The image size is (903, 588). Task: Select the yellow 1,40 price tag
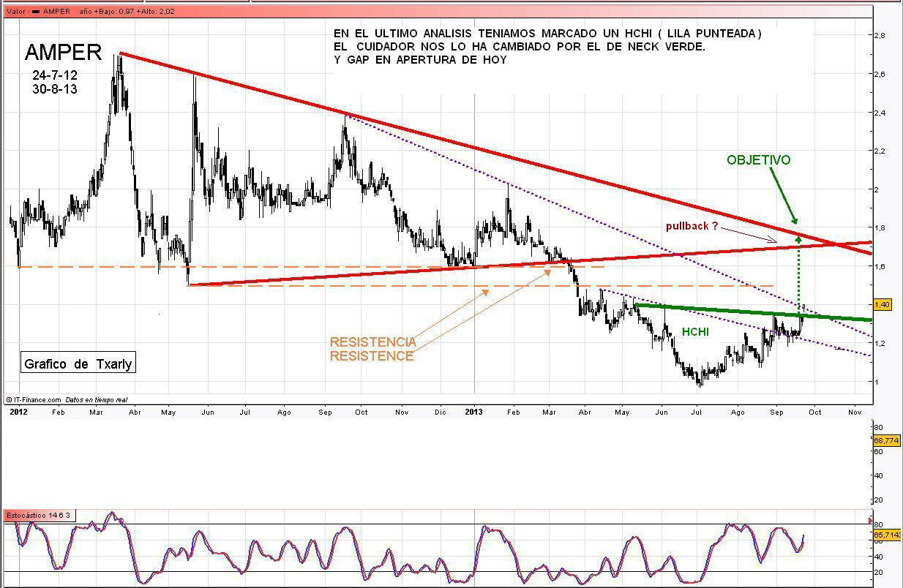click(x=882, y=304)
